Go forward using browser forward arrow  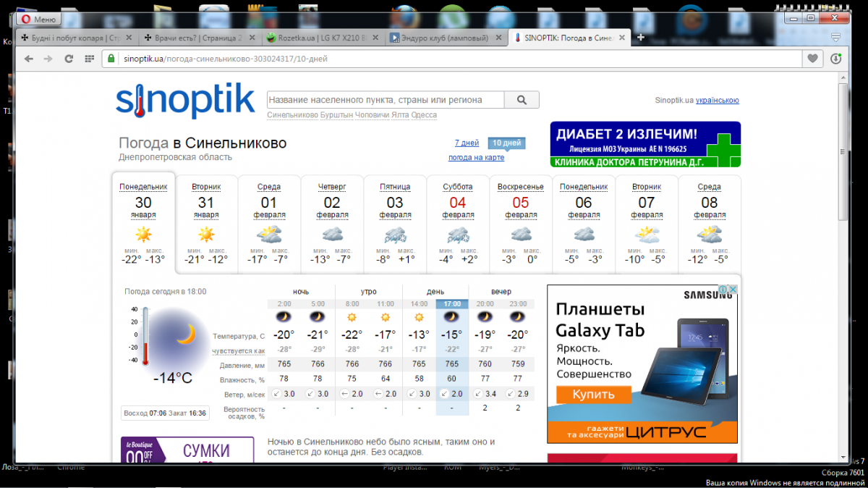coord(48,59)
